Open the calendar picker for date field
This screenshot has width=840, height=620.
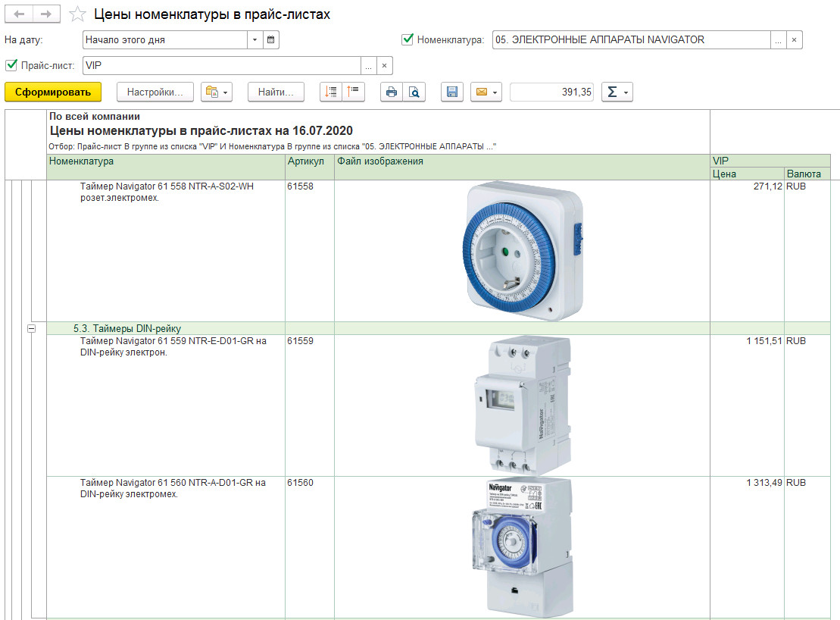(271, 39)
